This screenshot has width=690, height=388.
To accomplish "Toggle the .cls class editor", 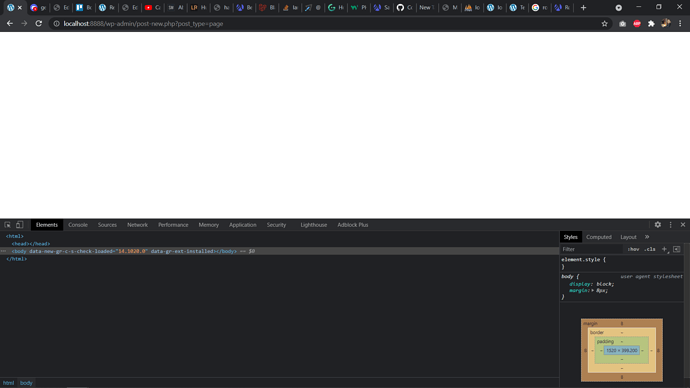I will pos(650,249).
